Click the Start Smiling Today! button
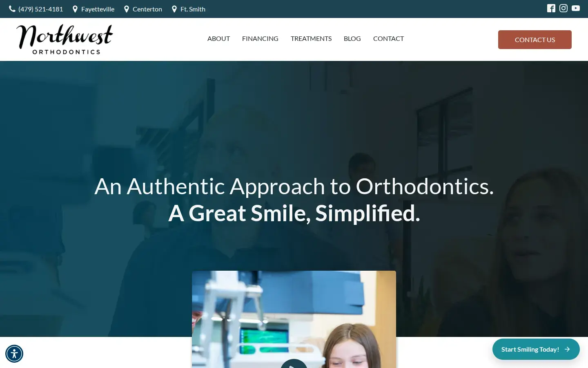This screenshot has width=588, height=368. tap(536, 349)
